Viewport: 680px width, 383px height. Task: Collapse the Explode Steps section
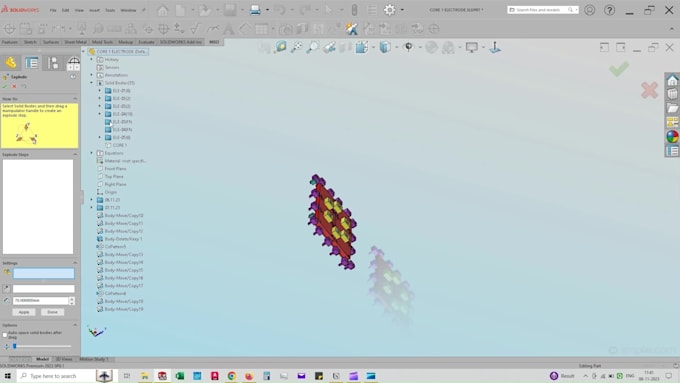click(x=75, y=154)
